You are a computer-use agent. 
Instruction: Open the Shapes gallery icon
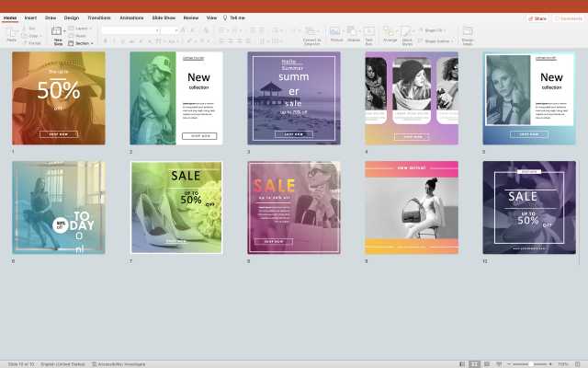tap(354, 32)
